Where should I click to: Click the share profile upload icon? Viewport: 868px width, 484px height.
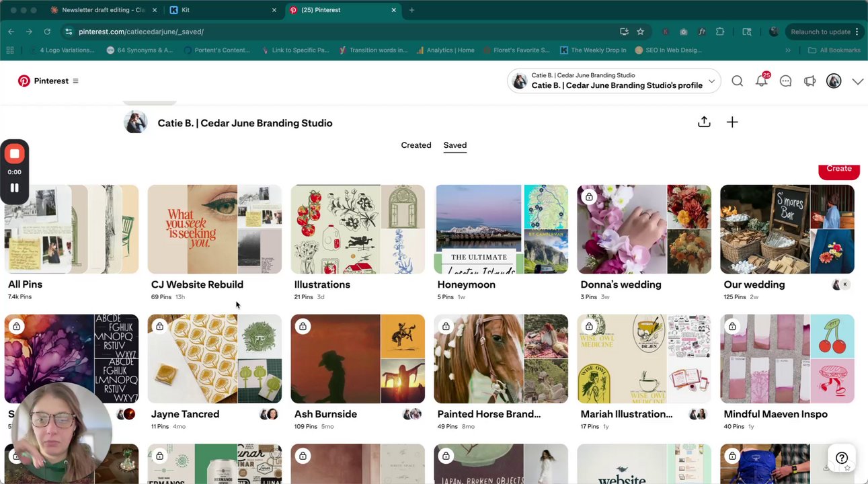click(704, 122)
